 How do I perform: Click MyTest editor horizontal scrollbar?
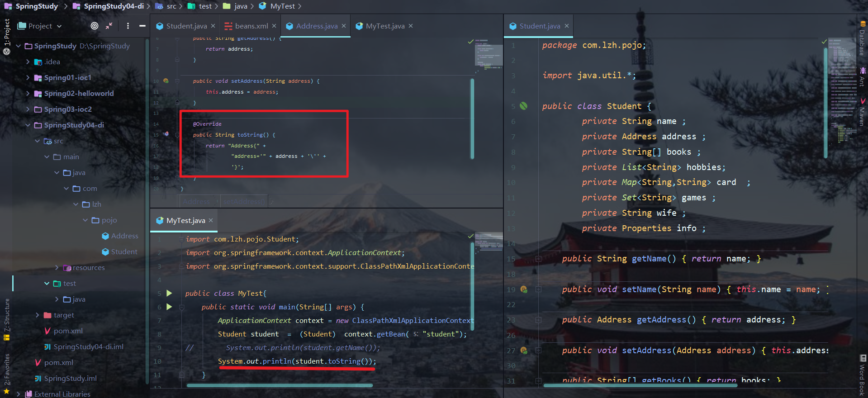(x=280, y=386)
